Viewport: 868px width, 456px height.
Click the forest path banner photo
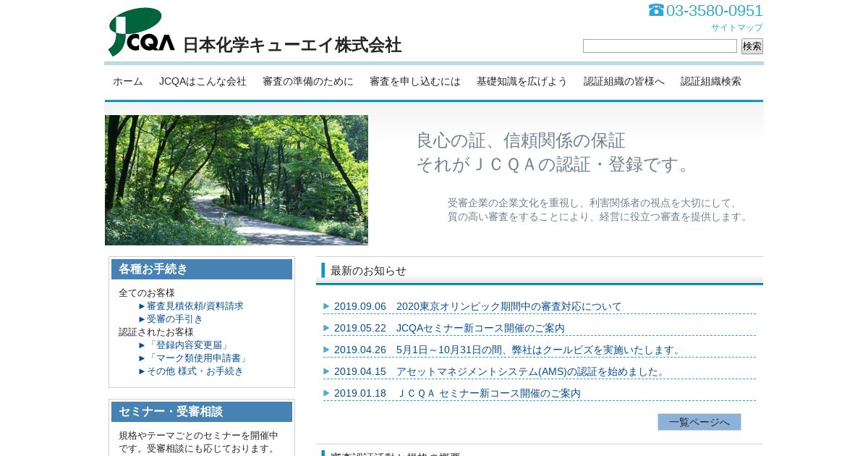point(237,180)
